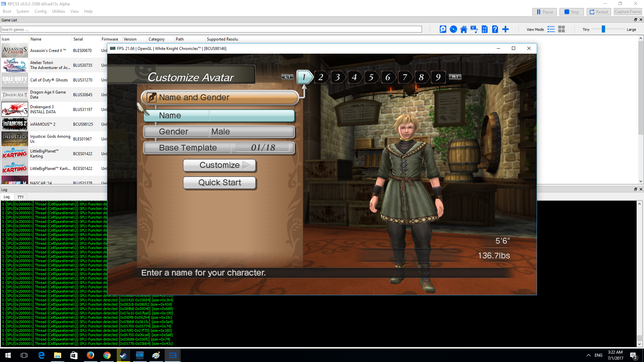
Task: Open Windows Start menu
Action: pos(8,355)
